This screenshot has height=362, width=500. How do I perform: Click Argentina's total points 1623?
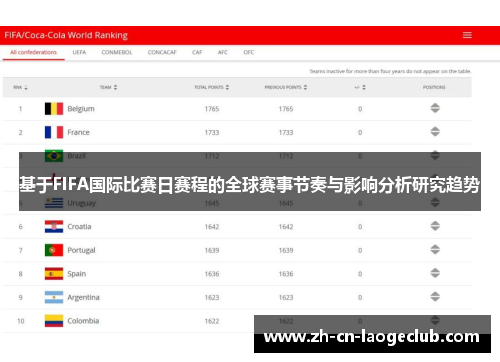212,298
